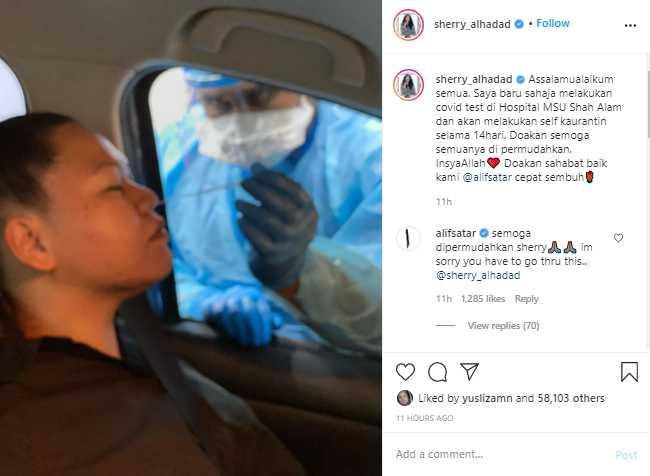The image size is (650, 476).
Task: Submit comment with the Post button
Action: point(626,455)
